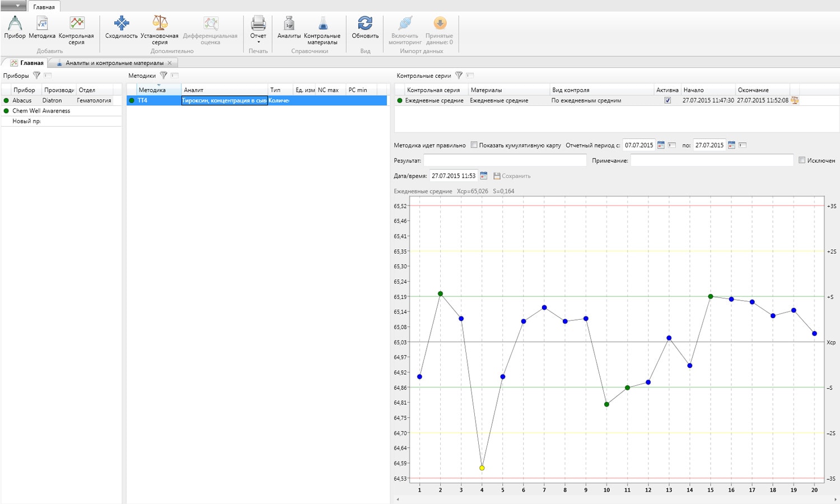This screenshot has height=504, width=840.
Task: Open the Сходимость tool
Action: click(121, 27)
